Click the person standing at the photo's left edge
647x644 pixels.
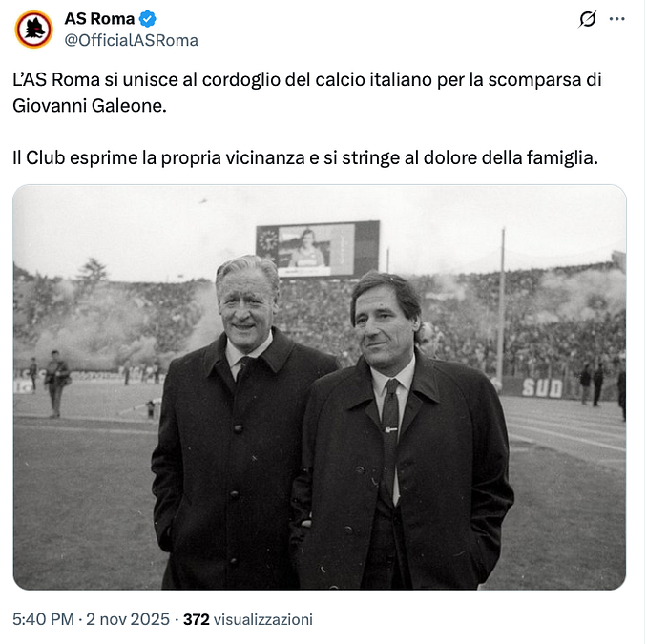point(56,381)
